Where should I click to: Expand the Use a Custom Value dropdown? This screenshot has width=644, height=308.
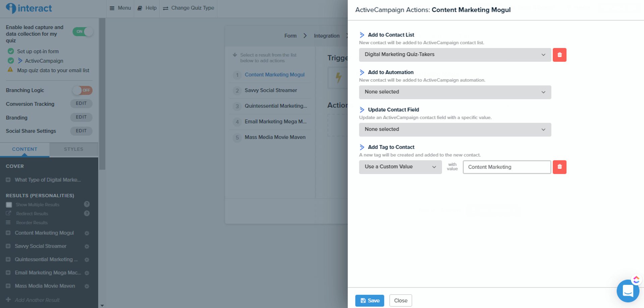pyautogui.click(x=400, y=167)
